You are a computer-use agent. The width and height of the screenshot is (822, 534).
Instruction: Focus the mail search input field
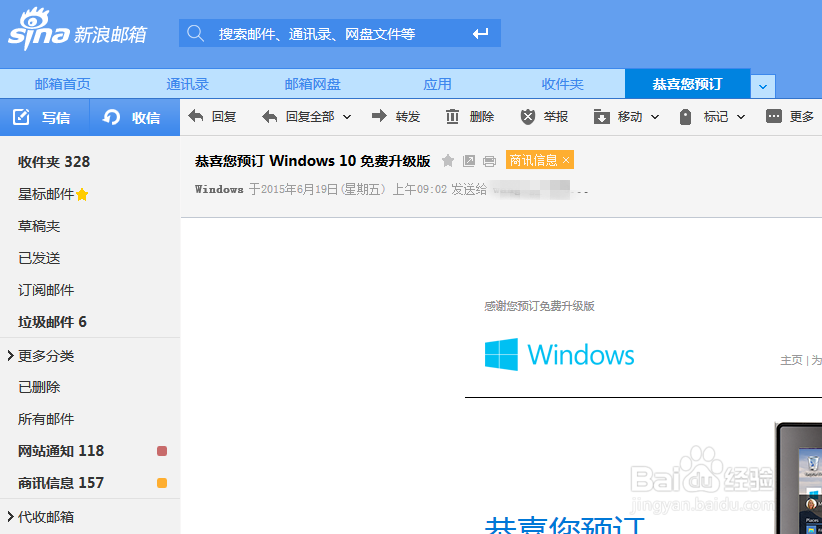[x=339, y=34]
